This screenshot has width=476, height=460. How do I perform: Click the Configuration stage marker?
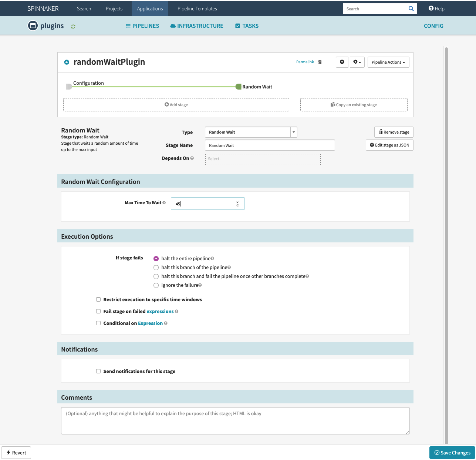tap(69, 87)
